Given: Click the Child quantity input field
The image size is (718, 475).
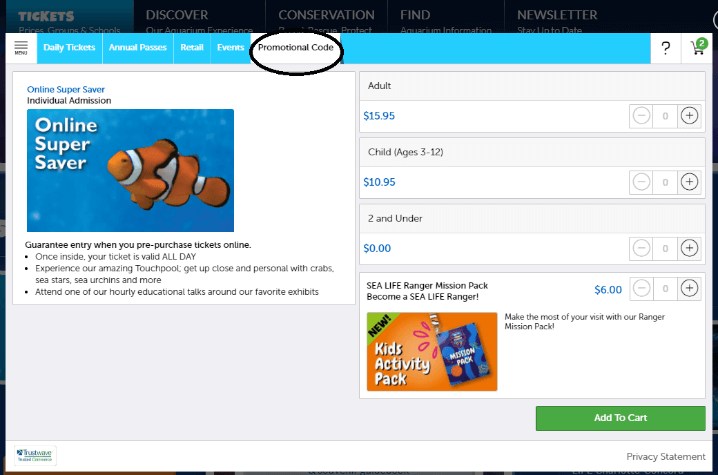Looking at the screenshot, I should (x=665, y=182).
